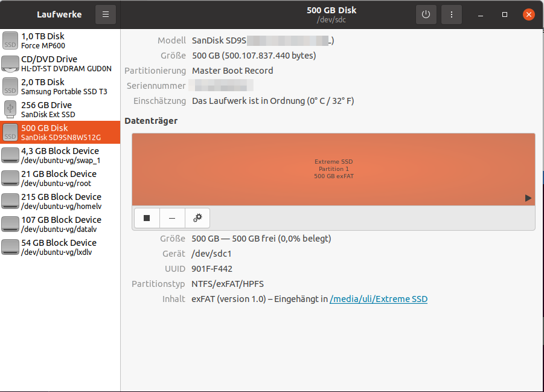Viewport: 544px width, 392px height.
Task: Open additional partition options gear menu
Action: [x=197, y=218]
